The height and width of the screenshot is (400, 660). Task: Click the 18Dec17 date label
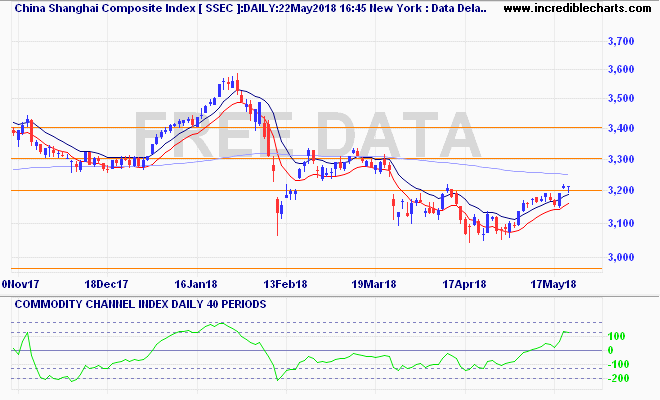click(x=106, y=284)
